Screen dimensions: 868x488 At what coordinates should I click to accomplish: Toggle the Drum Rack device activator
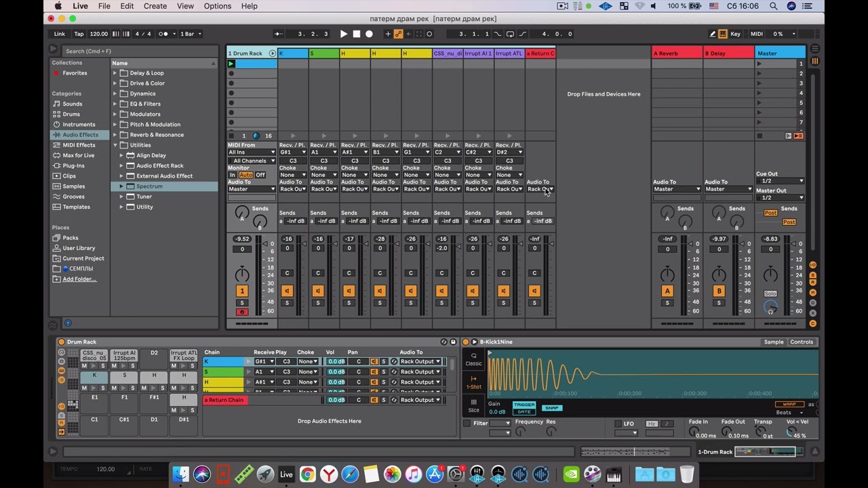pos(61,342)
